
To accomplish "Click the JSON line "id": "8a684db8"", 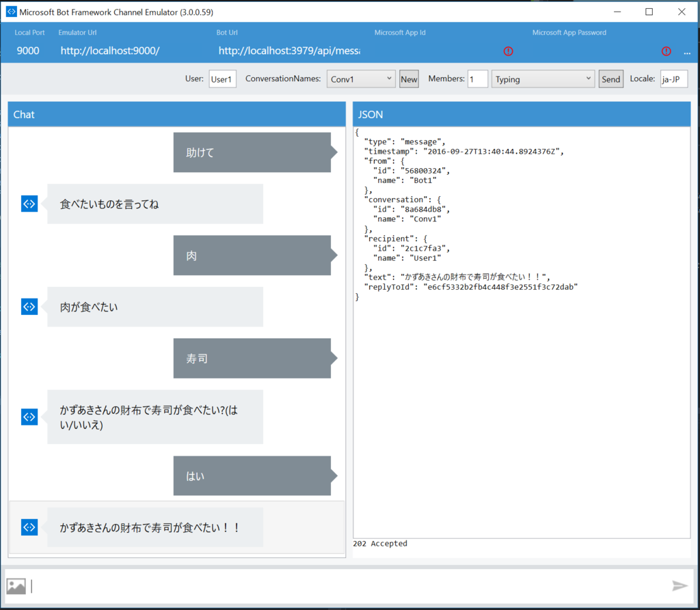I will 412,209.
